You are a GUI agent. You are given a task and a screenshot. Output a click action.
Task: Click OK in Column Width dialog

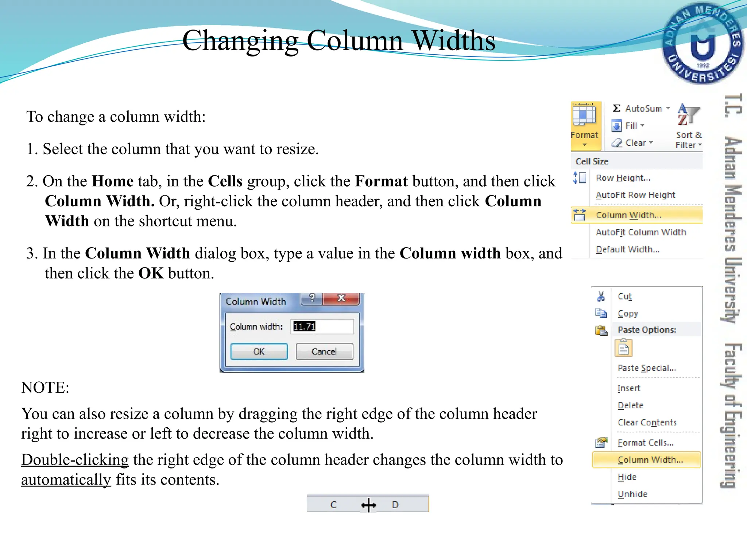[x=259, y=351]
